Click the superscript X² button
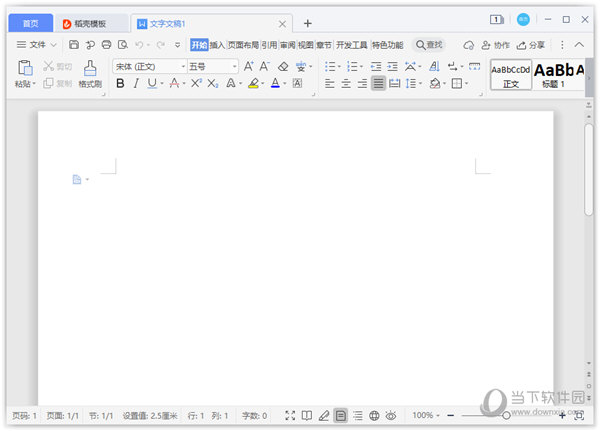 pyautogui.click(x=196, y=84)
